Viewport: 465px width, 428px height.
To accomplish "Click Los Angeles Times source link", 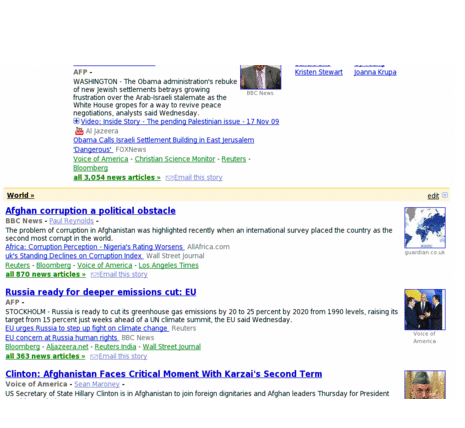I will pos(169,265).
